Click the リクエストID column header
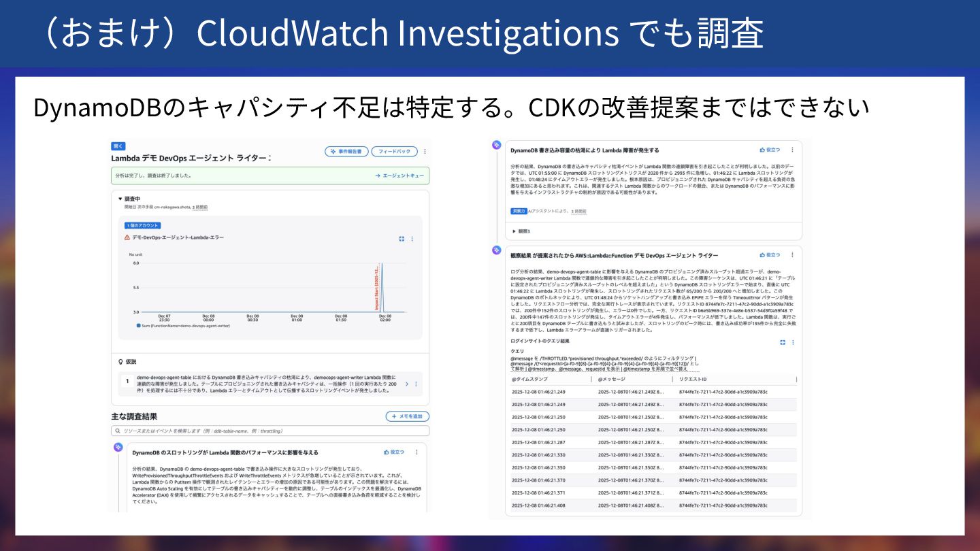The width and height of the screenshot is (980, 551). [691, 379]
